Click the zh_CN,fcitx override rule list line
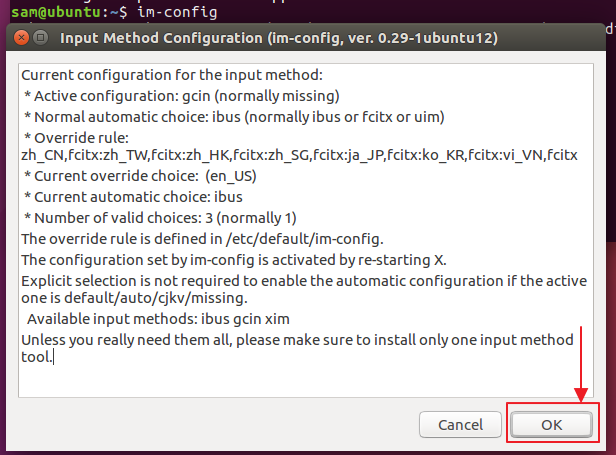616x455 pixels. tap(300, 155)
